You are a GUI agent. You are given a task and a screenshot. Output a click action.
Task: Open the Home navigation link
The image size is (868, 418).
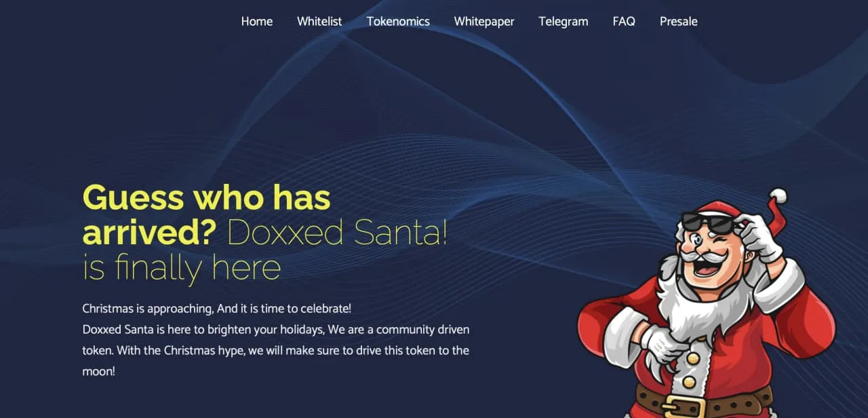point(256,21)
